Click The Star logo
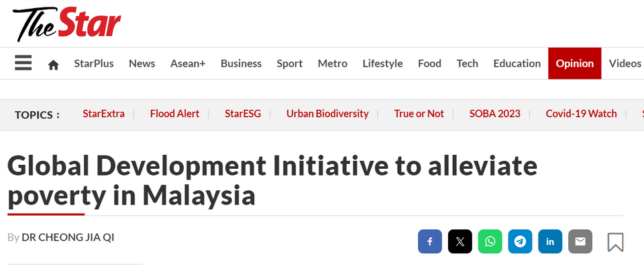 coord(66,24)
